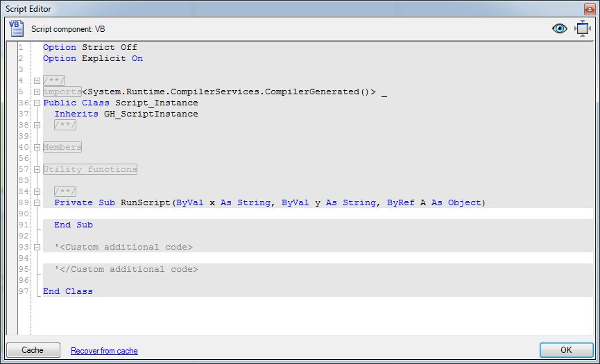This screenshot has width=600, height=364.
Task: Click 'End Sub' on line 91
Action: click(x=74, y=225)
